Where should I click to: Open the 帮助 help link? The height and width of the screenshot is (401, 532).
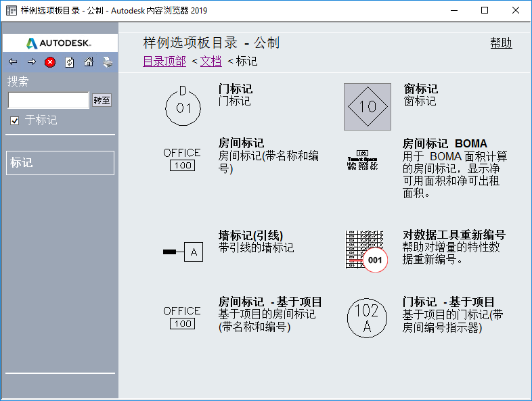[x=501, y=43]
